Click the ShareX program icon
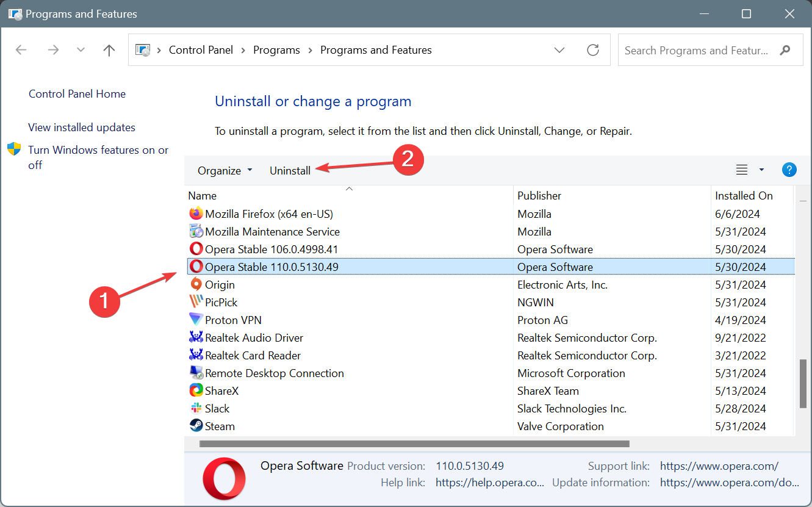Viewport: 812px width, 507px height. click(x=196, y=390)
